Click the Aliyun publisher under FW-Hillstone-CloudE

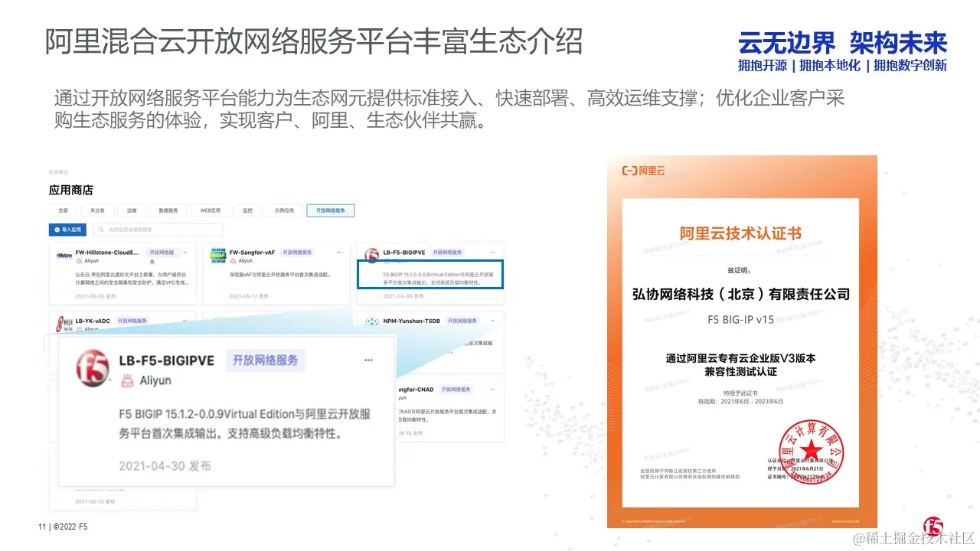click(87, 261)
